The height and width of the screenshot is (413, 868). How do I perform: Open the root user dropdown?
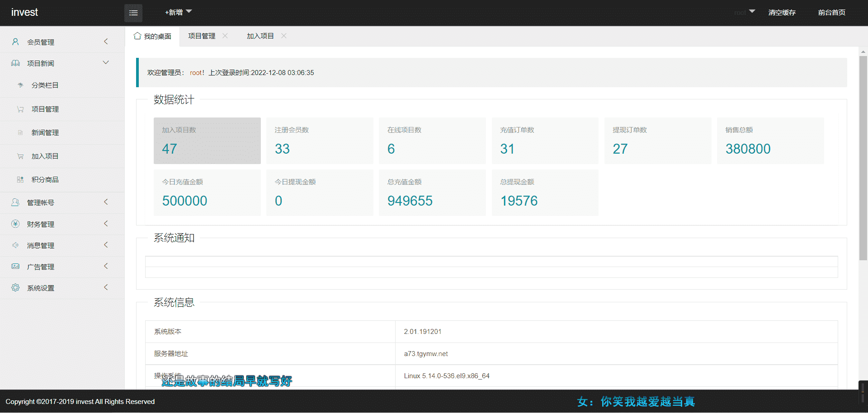(744, 12)
